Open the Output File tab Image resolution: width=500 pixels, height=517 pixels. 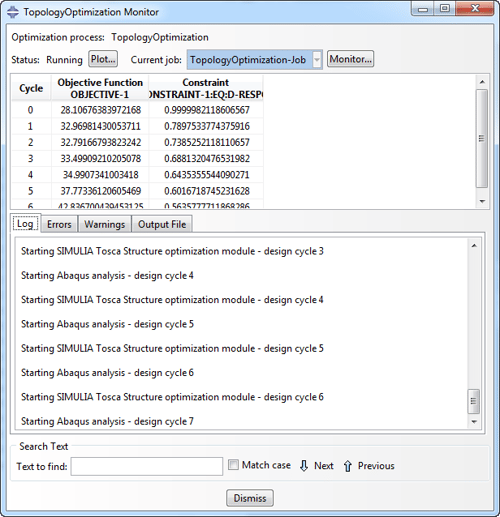point(162,224)
